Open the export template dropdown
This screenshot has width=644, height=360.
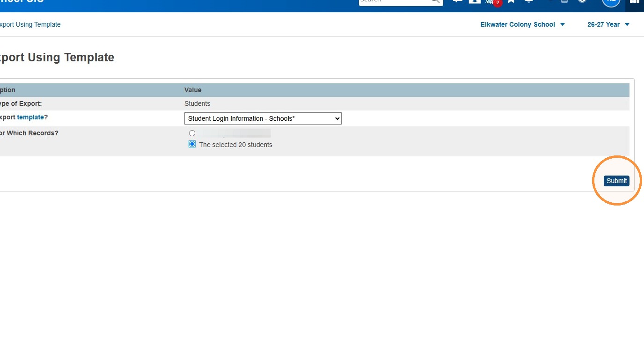[263, 118]
